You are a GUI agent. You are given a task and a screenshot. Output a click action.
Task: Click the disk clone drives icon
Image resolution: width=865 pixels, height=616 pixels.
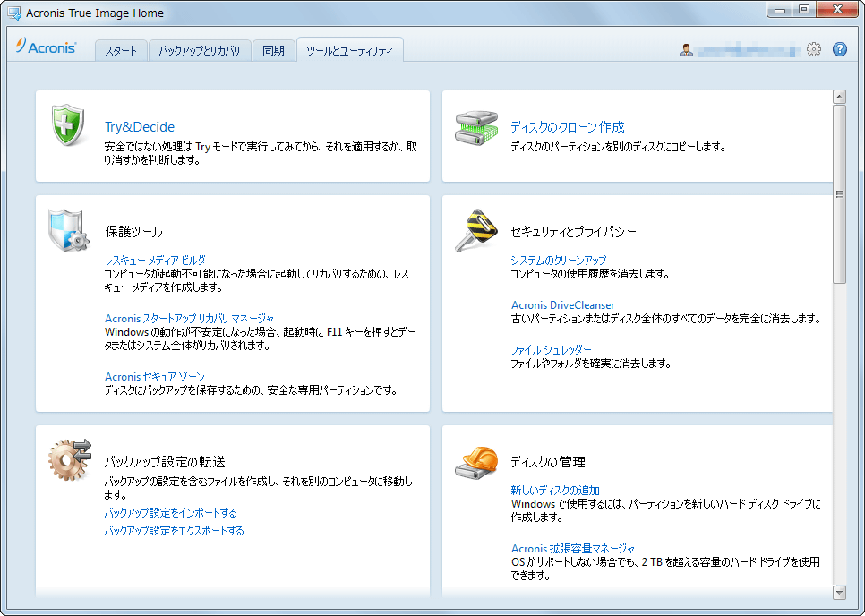click(476, 127)
